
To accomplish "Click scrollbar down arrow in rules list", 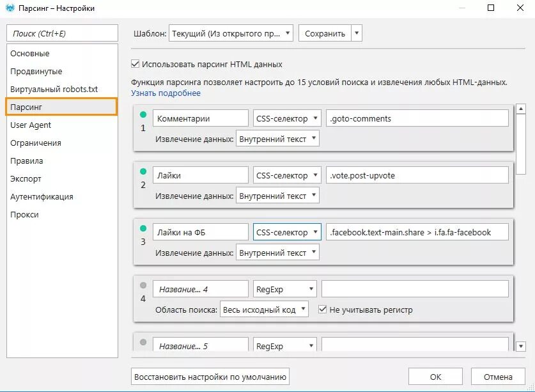I will click(x=521, y=346).
